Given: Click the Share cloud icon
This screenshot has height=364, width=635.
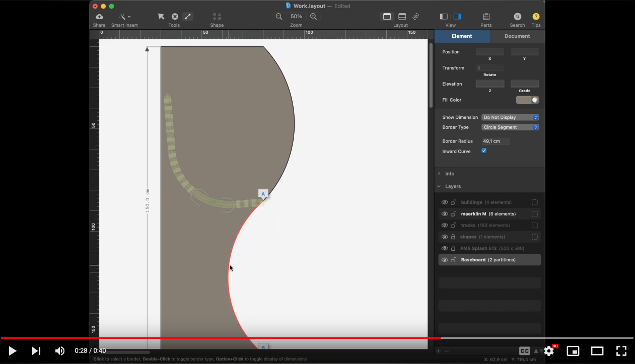Looking at the screenshot, I should click(99, 17).
